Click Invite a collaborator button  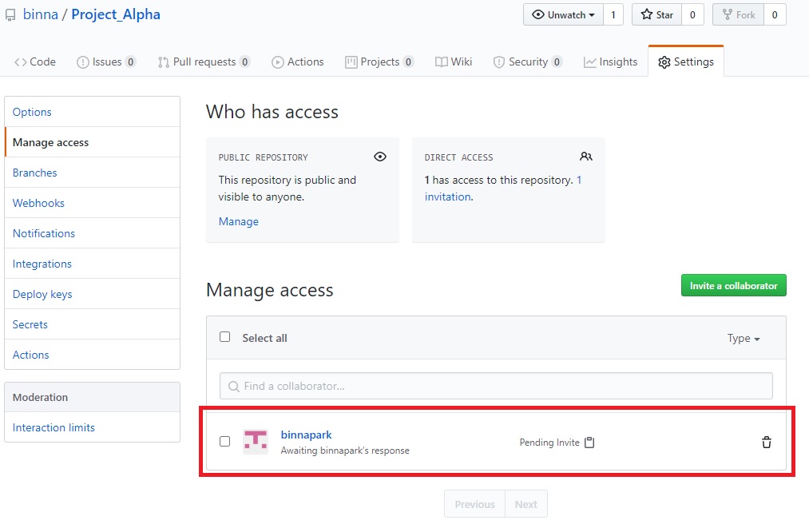coord(734,285)
